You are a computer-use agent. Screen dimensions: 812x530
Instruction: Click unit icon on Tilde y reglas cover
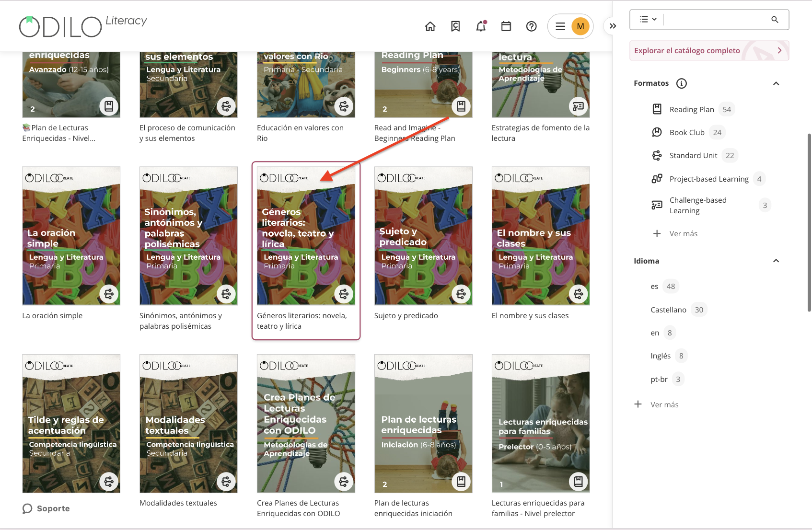point(109,482)
